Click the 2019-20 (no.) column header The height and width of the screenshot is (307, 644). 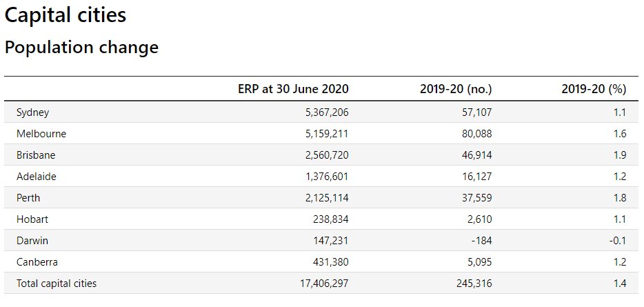click(x=455, y=89)
